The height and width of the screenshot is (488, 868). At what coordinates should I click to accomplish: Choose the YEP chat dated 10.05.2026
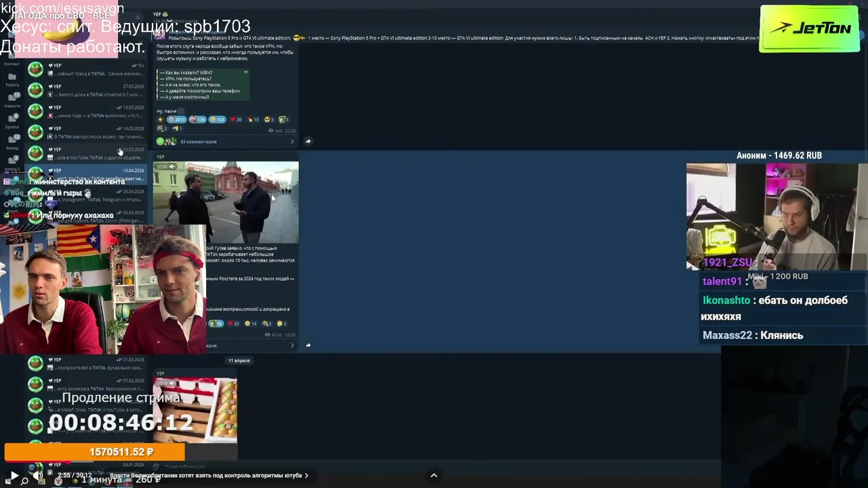[x=86, y=153]
